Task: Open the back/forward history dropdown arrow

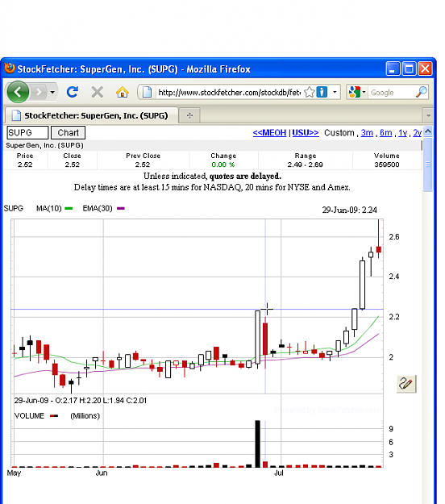Action: tap(52, 92)
